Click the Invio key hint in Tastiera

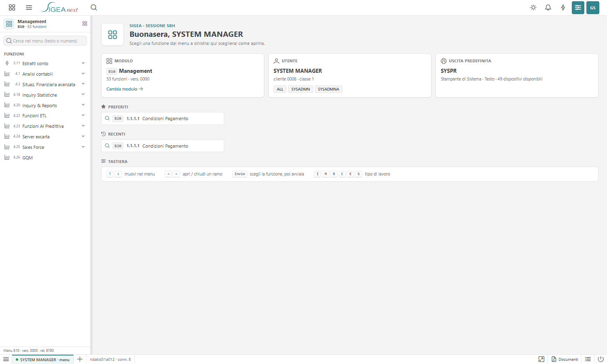240,174
